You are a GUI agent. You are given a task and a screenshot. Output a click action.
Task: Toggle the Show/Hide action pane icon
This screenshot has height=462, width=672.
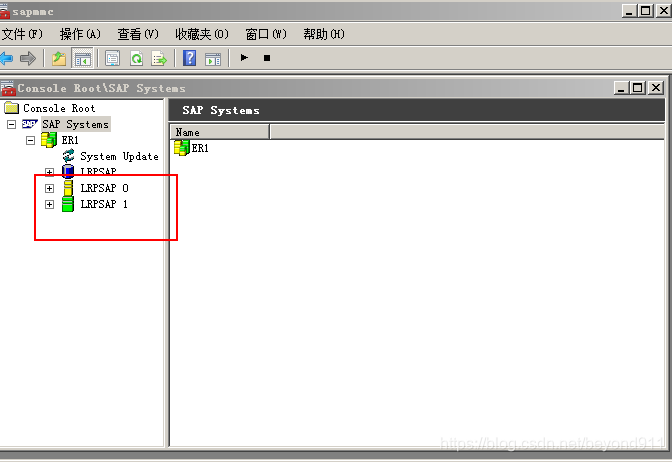[213, 59]
